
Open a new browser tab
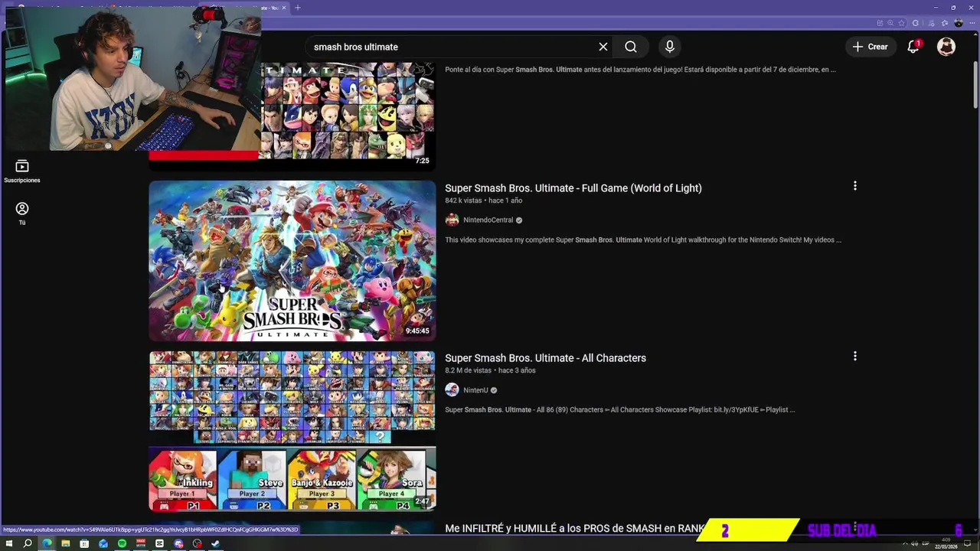pos(298,8)
